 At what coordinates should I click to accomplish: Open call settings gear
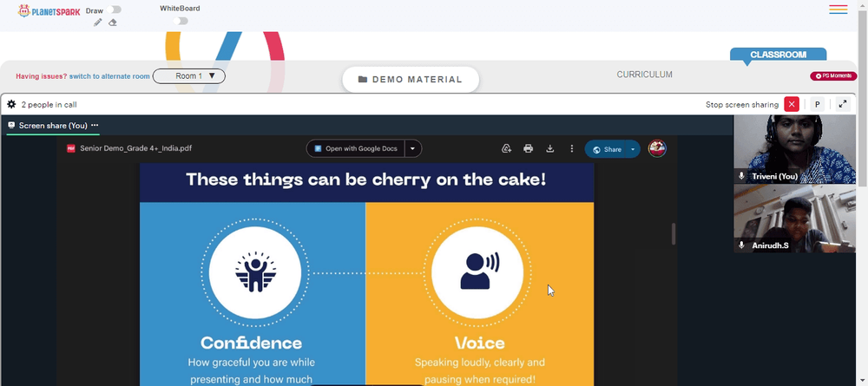point(11,104)
